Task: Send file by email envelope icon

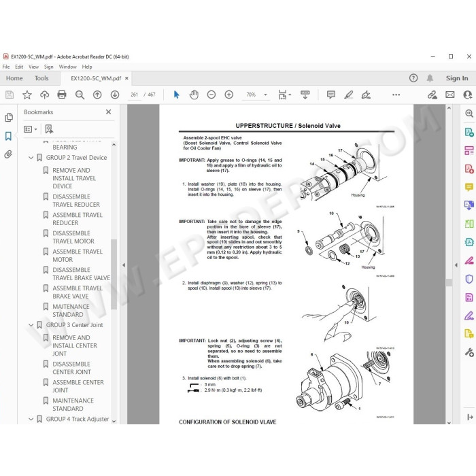Action: (x=450, y=95)
